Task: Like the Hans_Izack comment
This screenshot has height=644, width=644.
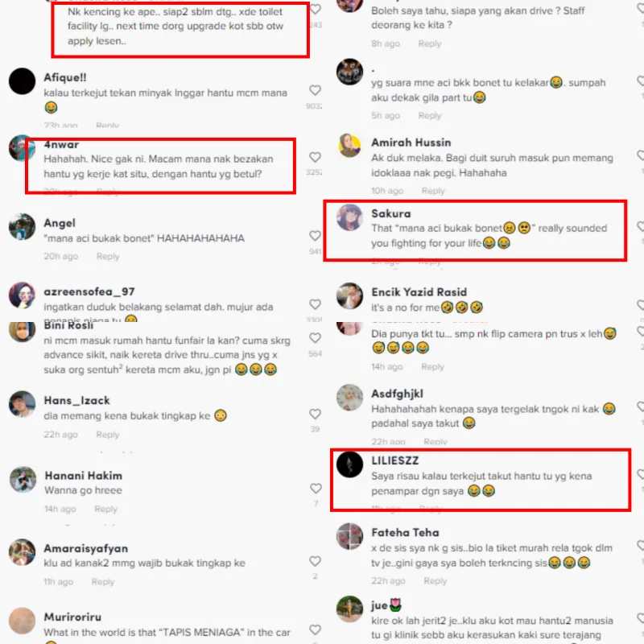Action: pos(315,414)
